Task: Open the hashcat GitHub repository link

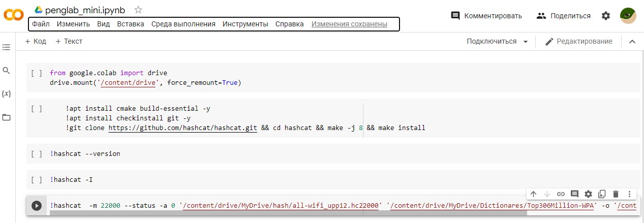Action: pos(182,128)
